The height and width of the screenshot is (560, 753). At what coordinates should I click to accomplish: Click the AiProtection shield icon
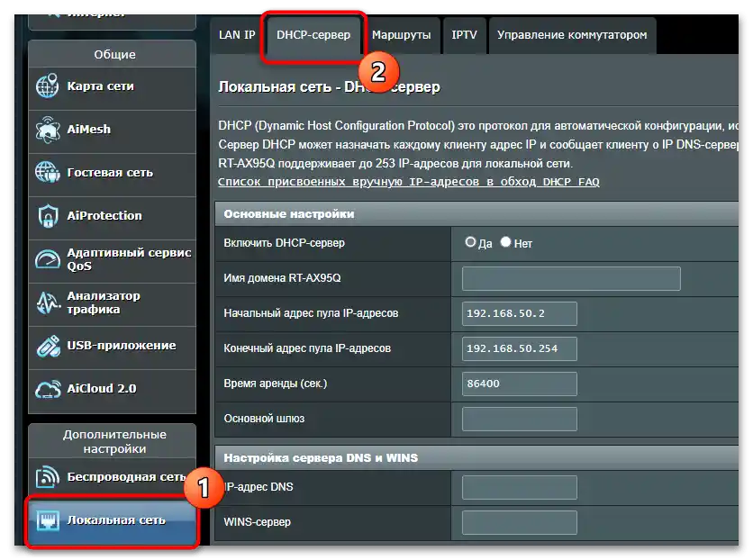(47, 216)
